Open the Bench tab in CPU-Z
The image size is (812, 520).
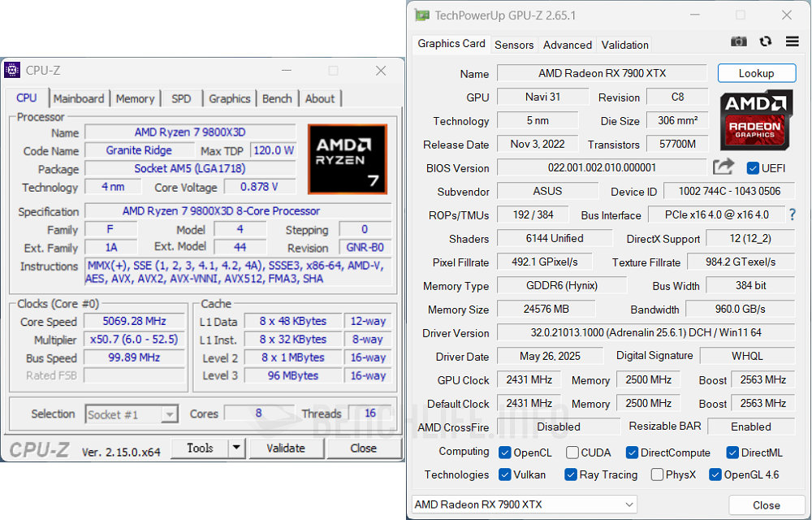[x=277, y=98]
